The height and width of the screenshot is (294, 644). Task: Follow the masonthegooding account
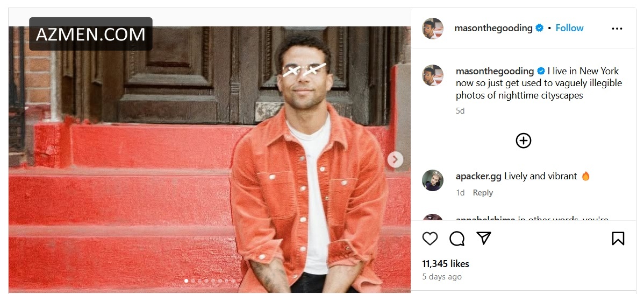(569, 28)
